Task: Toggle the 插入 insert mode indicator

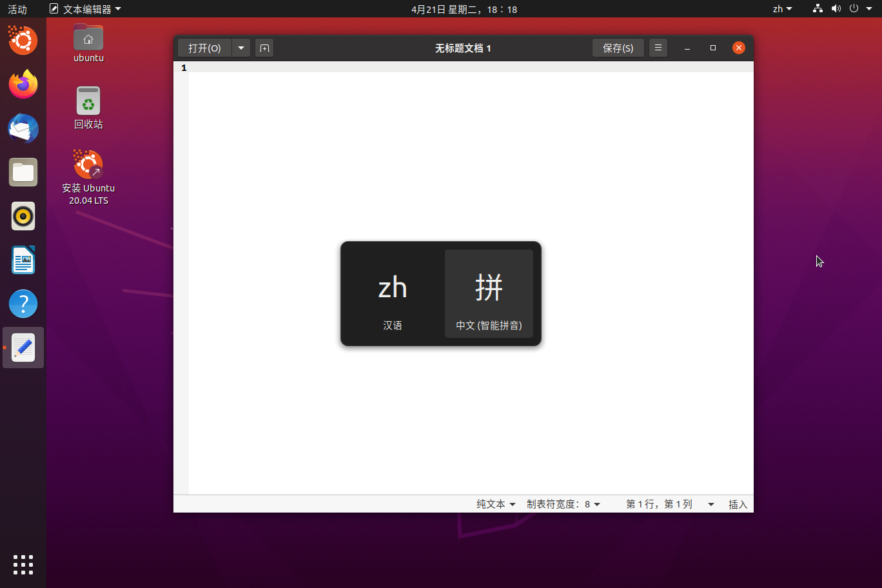Action: [x=738, y=504]
